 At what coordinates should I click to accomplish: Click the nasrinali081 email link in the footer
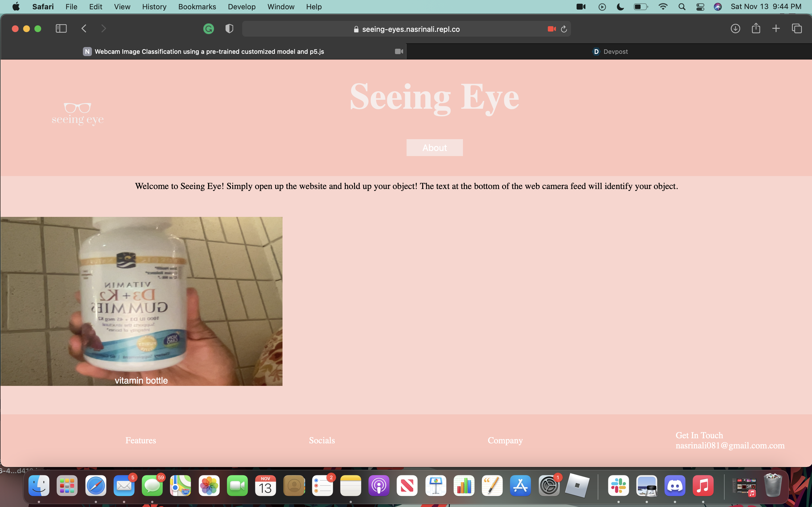click(730, 446)
